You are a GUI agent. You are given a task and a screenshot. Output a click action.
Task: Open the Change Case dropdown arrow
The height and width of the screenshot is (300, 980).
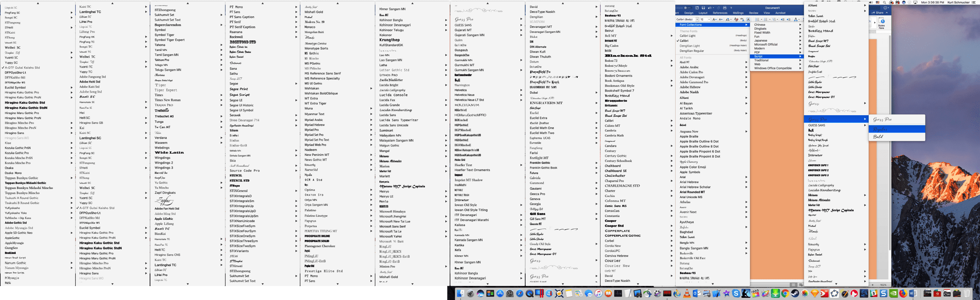(731, 19)
